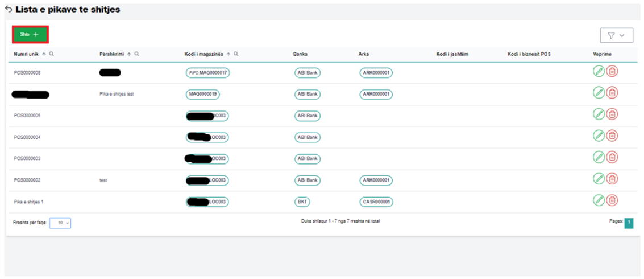Sort by the Kodi i magazinës column arrow

pyautogui.click(x=228, y=54)
